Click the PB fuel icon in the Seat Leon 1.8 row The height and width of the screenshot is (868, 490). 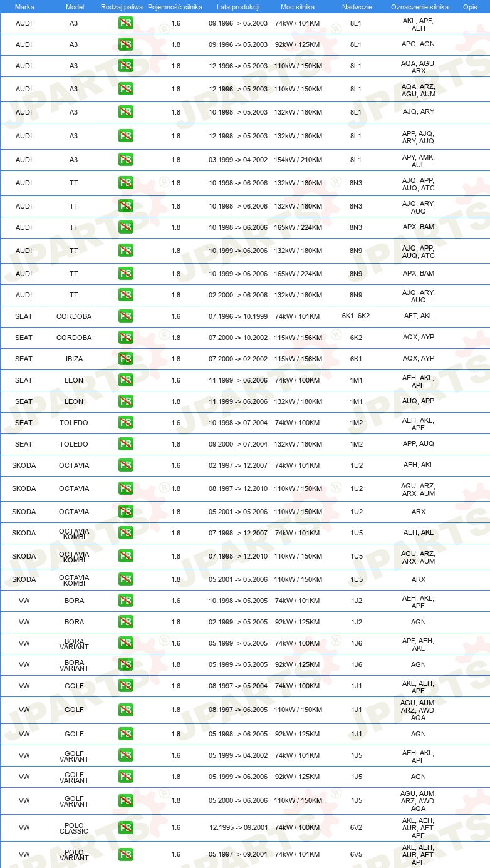click(126, 401)
